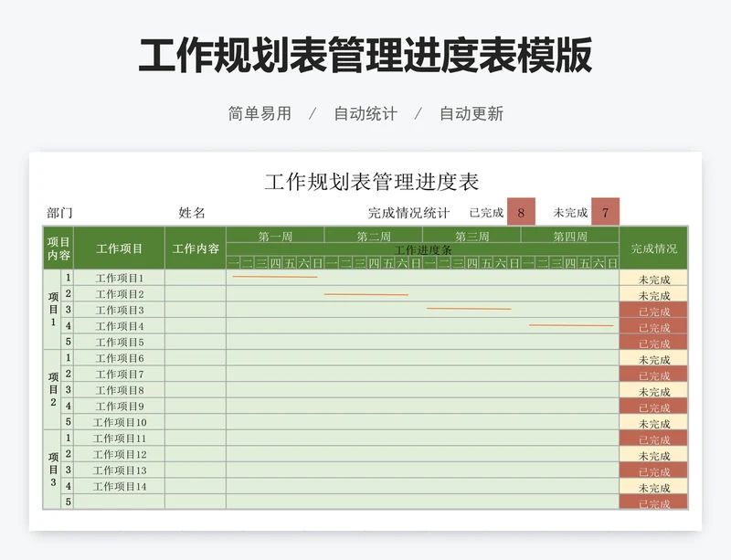731x560 pixels.
Task: Select the 未完成 status for 工作项目12
Action: pos(653,455)
